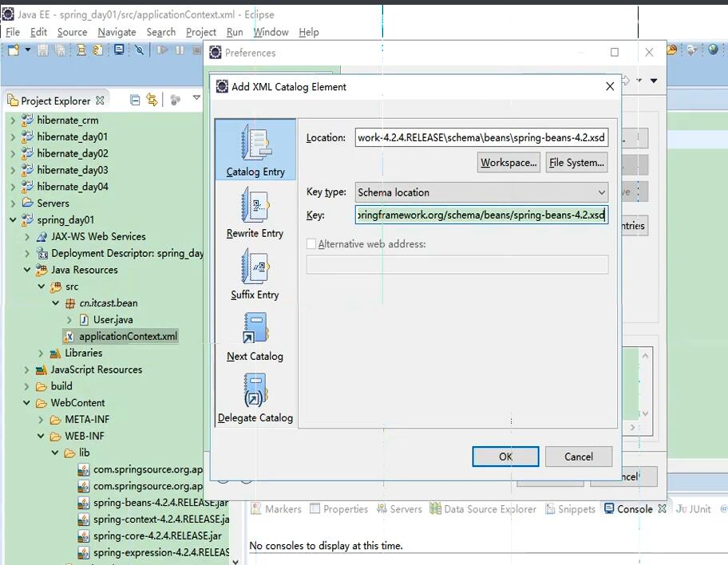Switch to the Servers tab
The height and width of the screenshot is (565, 728).
pos(400,509)
